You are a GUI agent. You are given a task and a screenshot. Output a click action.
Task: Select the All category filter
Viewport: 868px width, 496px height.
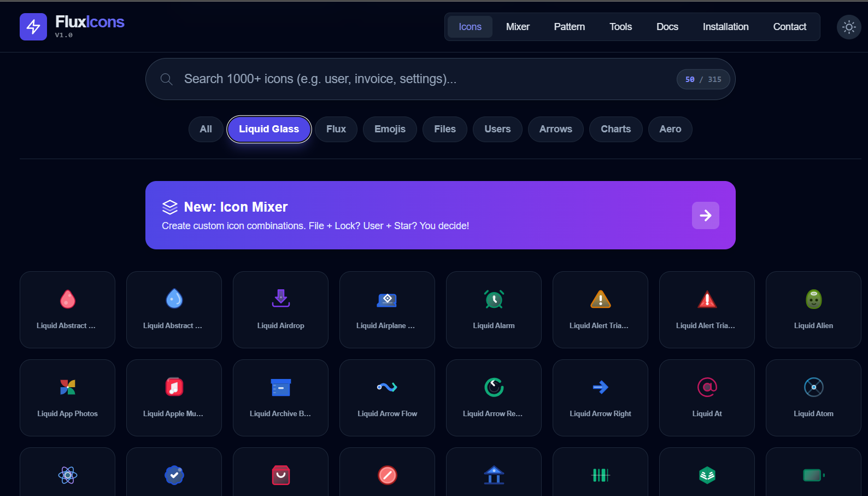[x=206, y=129]
